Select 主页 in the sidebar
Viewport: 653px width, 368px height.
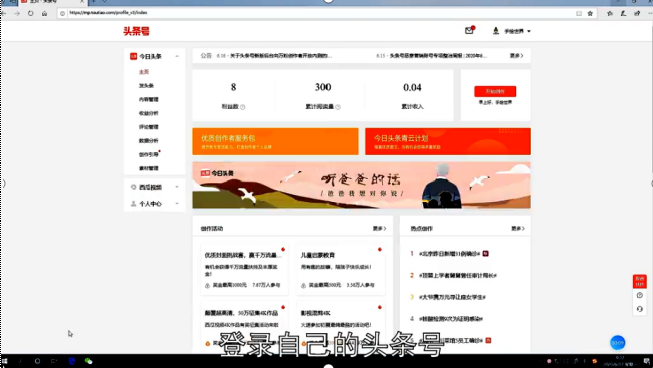[144, 72]
